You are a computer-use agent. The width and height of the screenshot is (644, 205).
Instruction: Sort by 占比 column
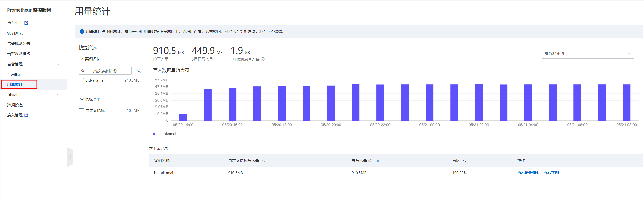(x=464, y=161)
